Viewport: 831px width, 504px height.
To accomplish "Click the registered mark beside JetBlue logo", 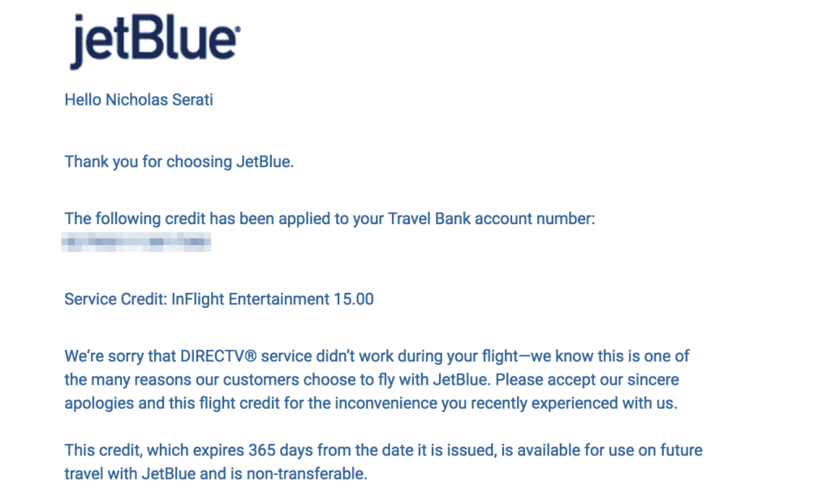I will [x=237, y=28].
